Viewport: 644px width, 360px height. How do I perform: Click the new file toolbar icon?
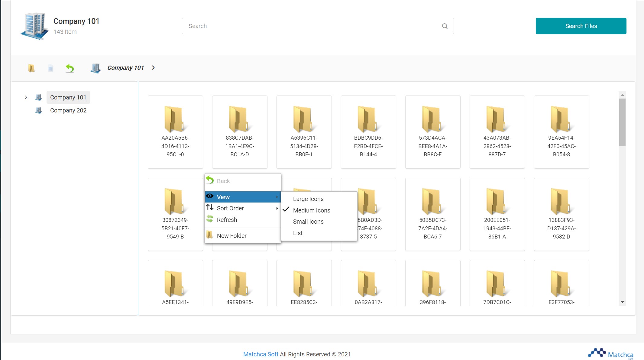click(x=50, y=68)
